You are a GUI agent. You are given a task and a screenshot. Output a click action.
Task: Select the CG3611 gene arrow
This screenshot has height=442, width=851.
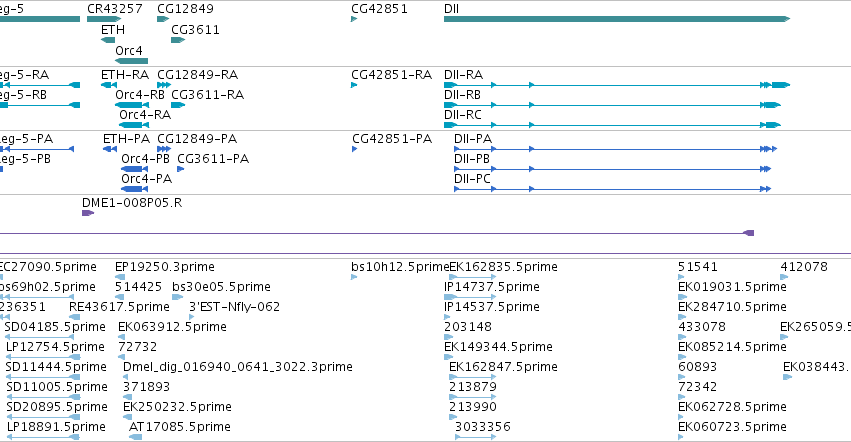pos(178,40)
